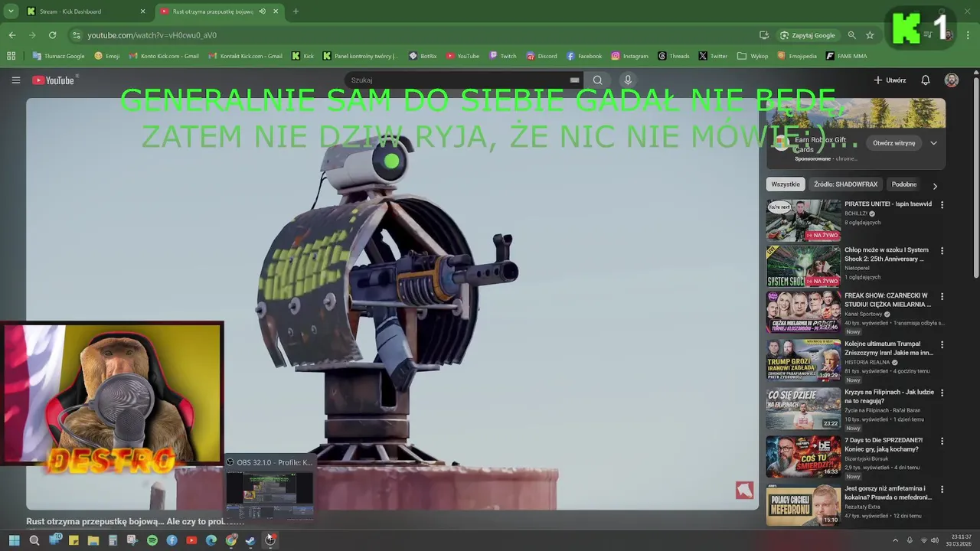Image resolution: width=980 pixels, height=551 pixels.
Task: Open the on-screen keyboard in search box
Action: [x=574, y=80]
